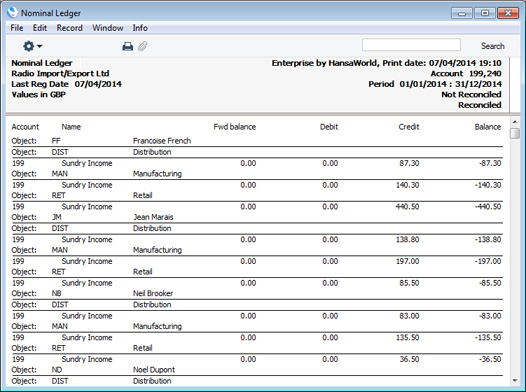Open the Window menu
The height and width of the screenshot is (392, 526).
[108, 28]
